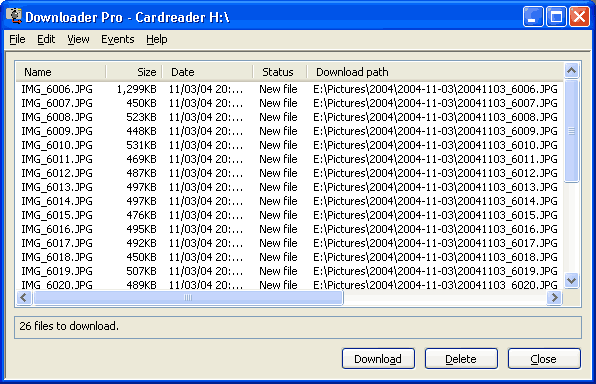Select file IMG_6018.JPG

[57, 257]
